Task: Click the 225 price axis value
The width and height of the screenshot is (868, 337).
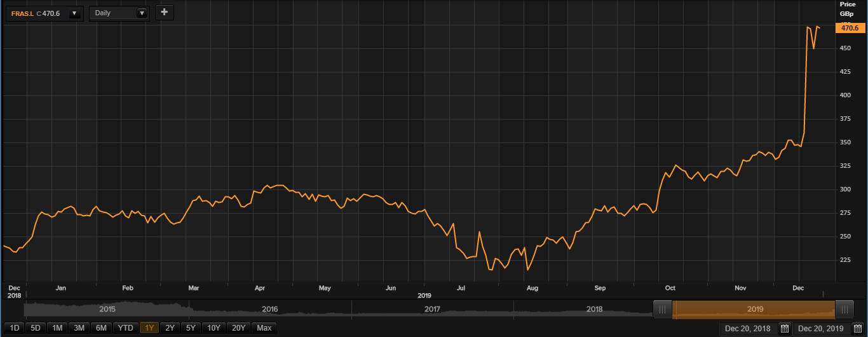Action: [845, 260]
